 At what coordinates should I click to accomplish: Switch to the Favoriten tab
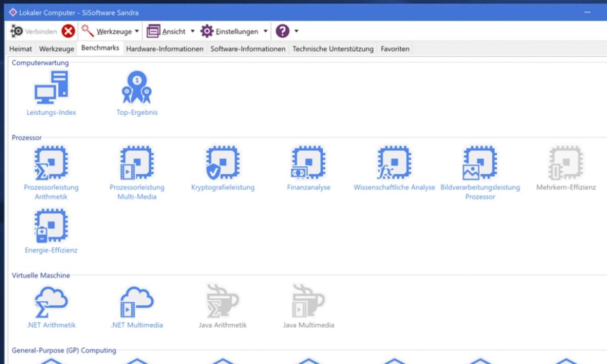(x=395, y=49)
